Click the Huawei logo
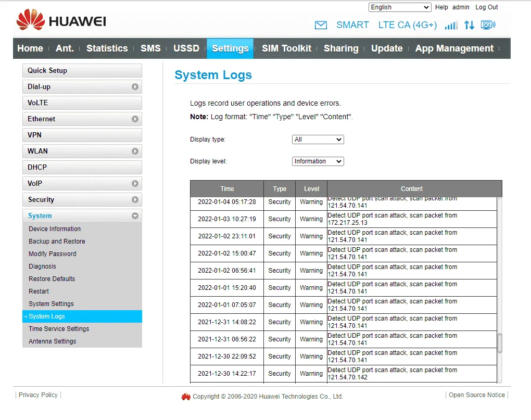Screen dimensions: 531x420 [61, 20]
